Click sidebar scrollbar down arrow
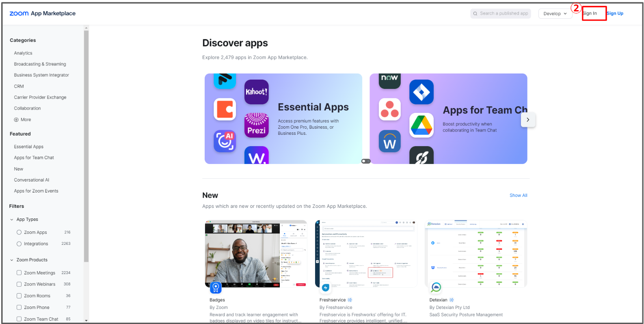 tap(86, 320)
